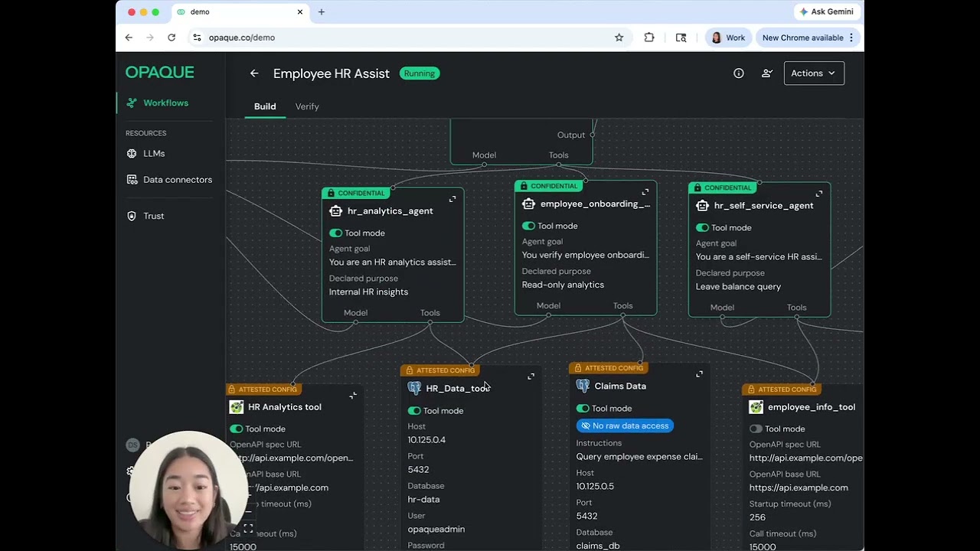Click the No raw data access badge
Screen dimensions: 980x551
(x=625, y=425)
